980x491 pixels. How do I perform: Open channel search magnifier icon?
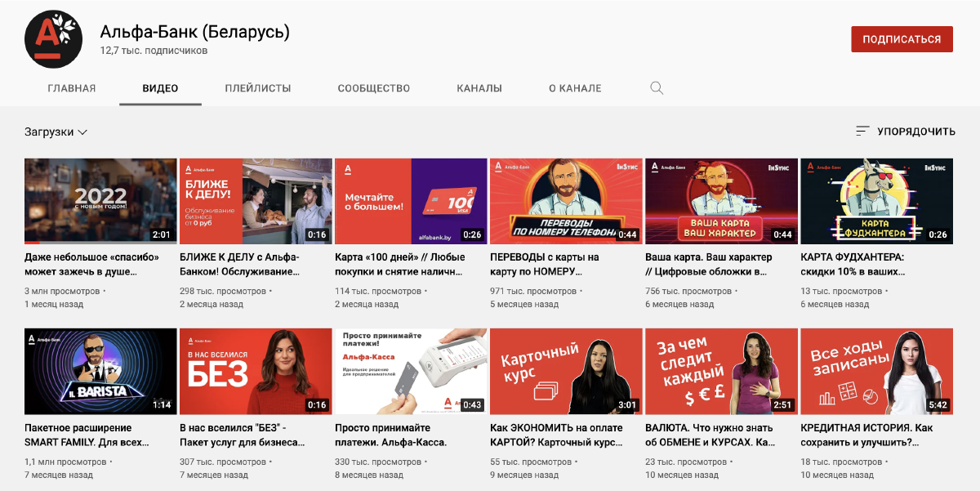click(x=657, y=88)
